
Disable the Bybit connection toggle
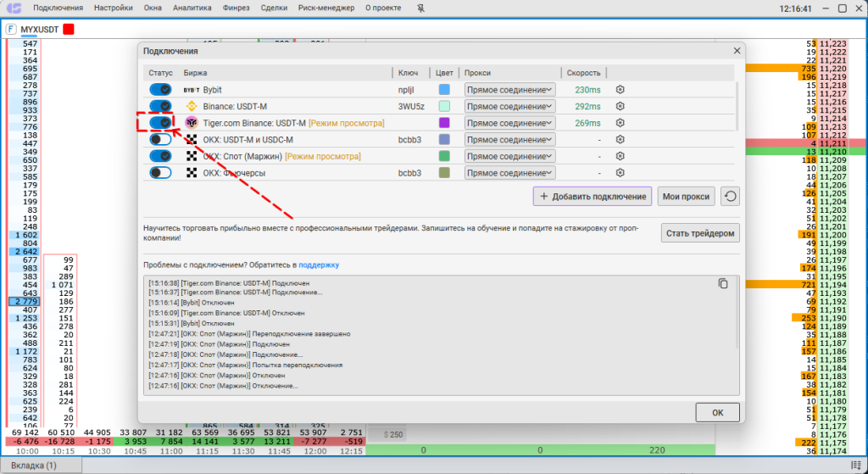pos(160,89)
